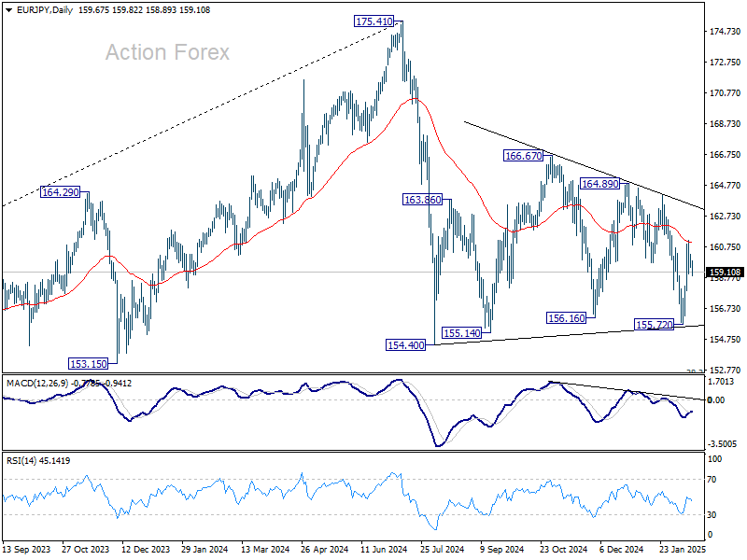This screenshot has width=747, height=560.
Task: Click the 175.410 peak price label
Action: [x=373, y=21]
